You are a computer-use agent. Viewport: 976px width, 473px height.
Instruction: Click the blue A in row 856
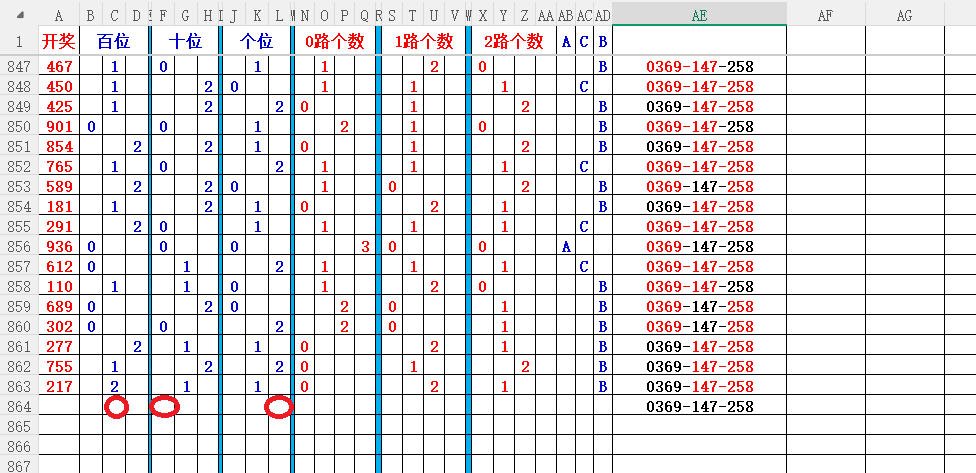[566, 247]
